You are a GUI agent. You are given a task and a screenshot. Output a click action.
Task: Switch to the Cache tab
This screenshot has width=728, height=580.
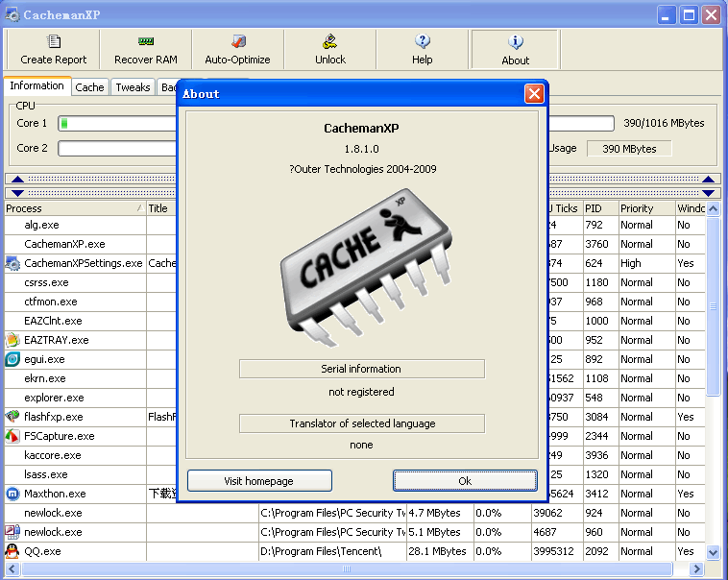pyautogui.click(x=89, y=86)
